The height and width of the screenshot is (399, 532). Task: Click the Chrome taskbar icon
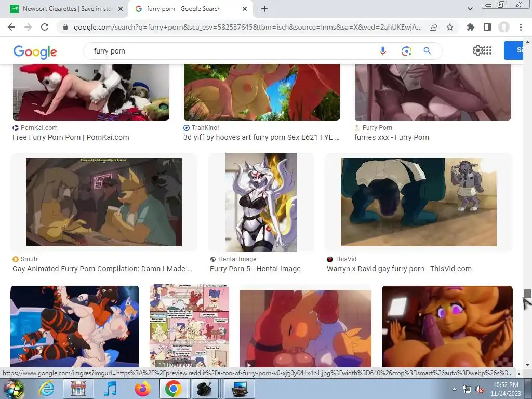[174, 389]
